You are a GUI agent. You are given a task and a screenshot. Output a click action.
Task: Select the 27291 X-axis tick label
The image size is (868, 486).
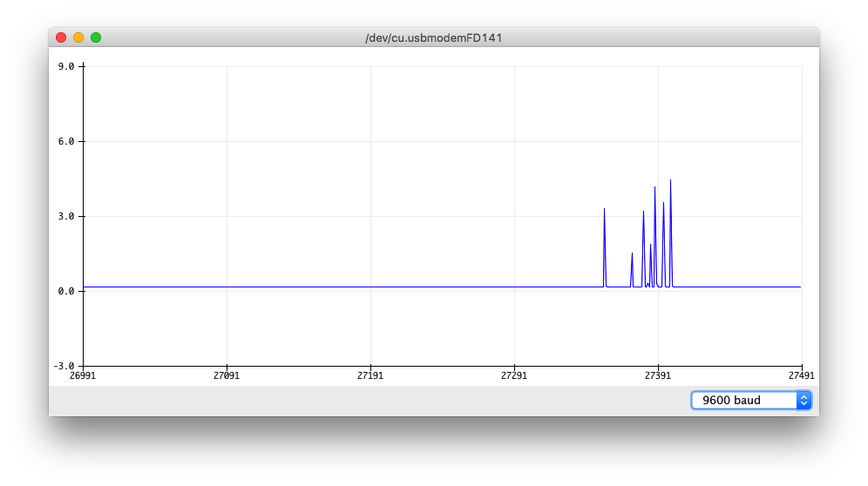point(514,376)
